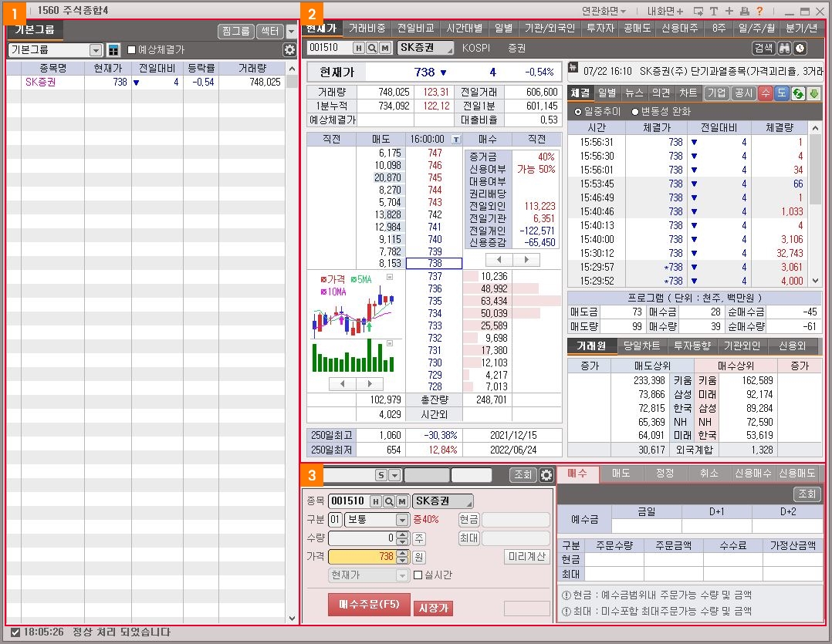Click the 검색 search button
Image resolution: width=832 pixels, height=644 pixels.
(763, 49)
